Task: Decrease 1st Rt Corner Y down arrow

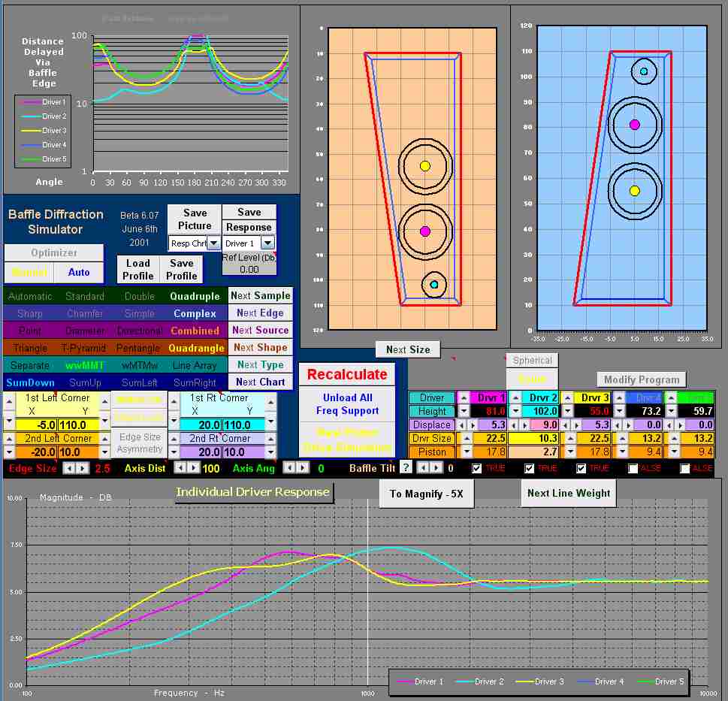Action: click(x=270, y=421)
